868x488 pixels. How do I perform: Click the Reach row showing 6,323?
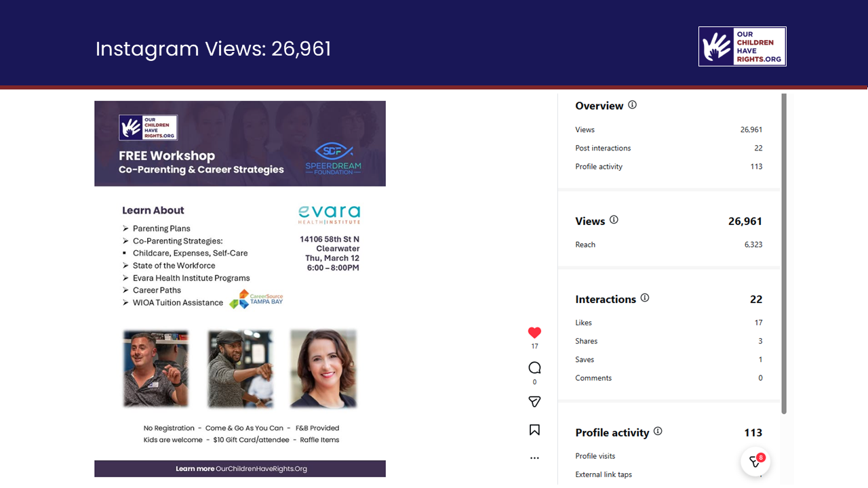[669, 245]
